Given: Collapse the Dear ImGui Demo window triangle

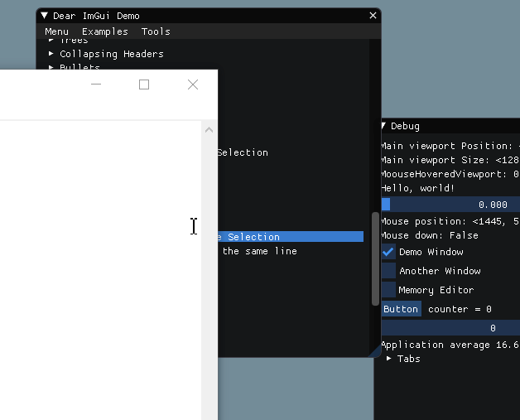Looking at the screenshot, I should (x=44, y=16).
